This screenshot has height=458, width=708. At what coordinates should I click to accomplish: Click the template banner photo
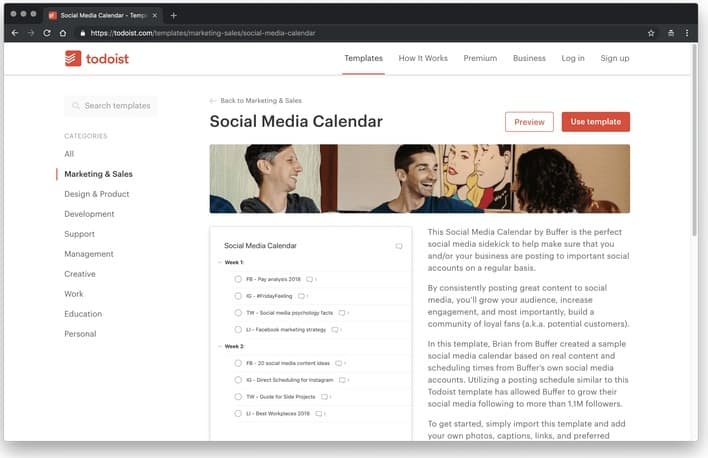pos(419,178)
